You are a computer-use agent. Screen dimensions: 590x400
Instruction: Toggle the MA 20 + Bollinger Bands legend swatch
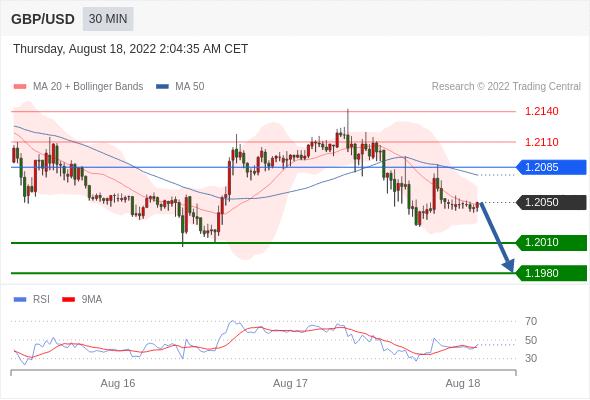[20, 87]
